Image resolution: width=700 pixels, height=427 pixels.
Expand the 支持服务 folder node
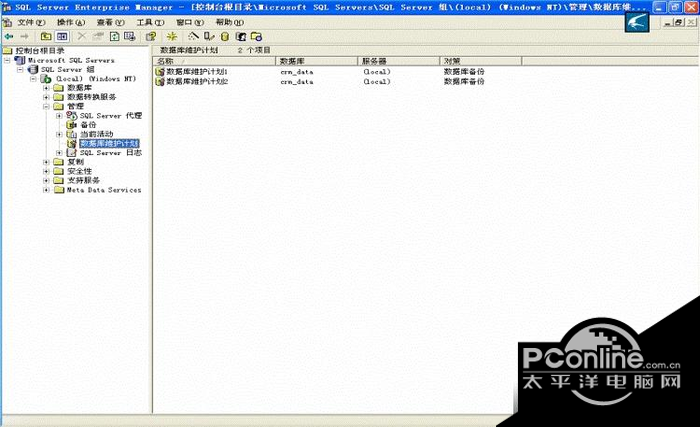coord(46,180)
